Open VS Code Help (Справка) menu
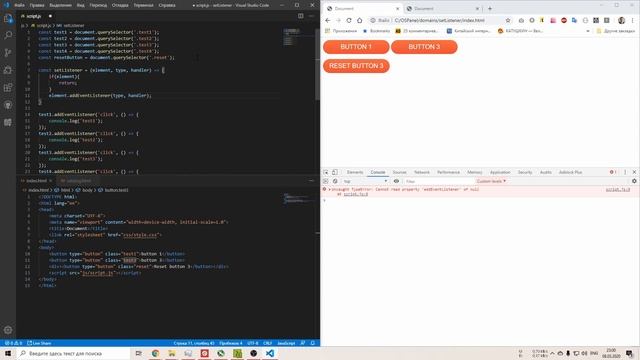This screenshot has width=640, height=360. click(167, 5)
